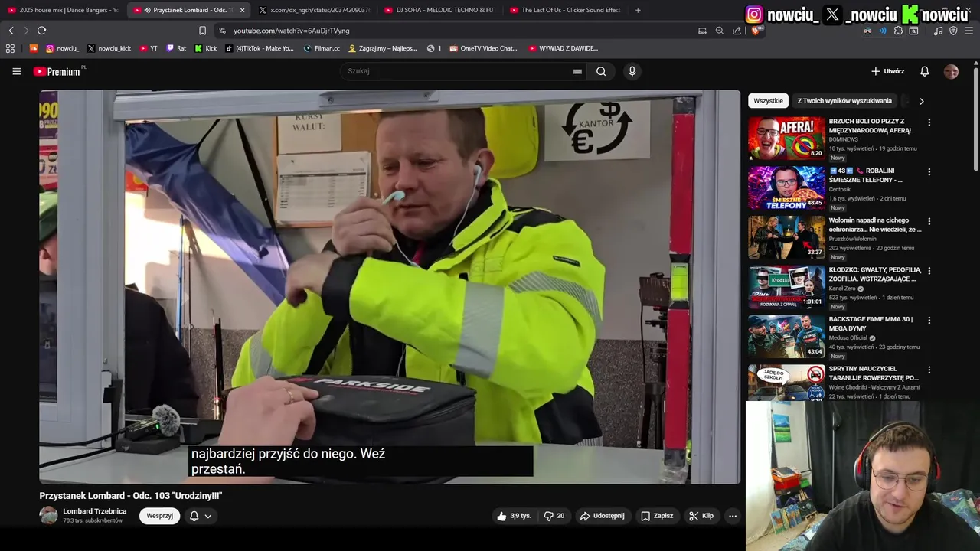Switch to The Last Of Us Clicker tab
The width and height of the screenshot is (980, 551).
pos(566,10)
